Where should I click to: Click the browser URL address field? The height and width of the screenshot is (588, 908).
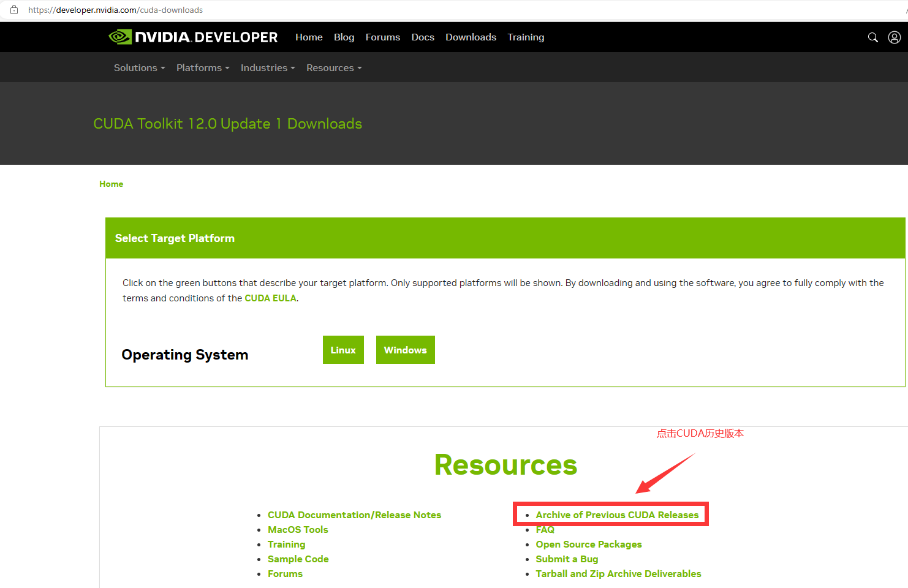click(453, 10)
